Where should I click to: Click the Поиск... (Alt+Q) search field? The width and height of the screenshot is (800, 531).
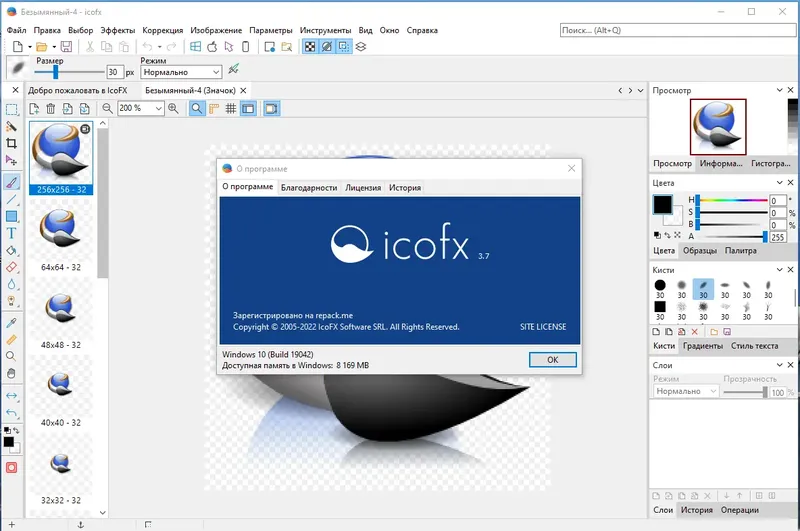[678, 31]
